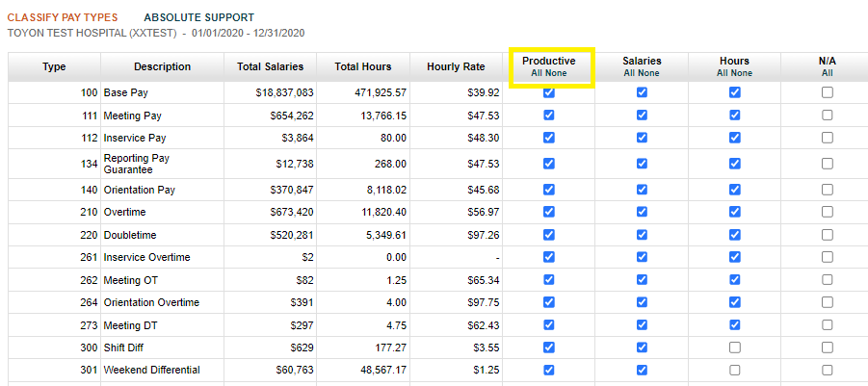Select All under Productive column
Image resolution: width=868 pixels, height=386 pixels.
pyautogui.click(x=538, y=73)
